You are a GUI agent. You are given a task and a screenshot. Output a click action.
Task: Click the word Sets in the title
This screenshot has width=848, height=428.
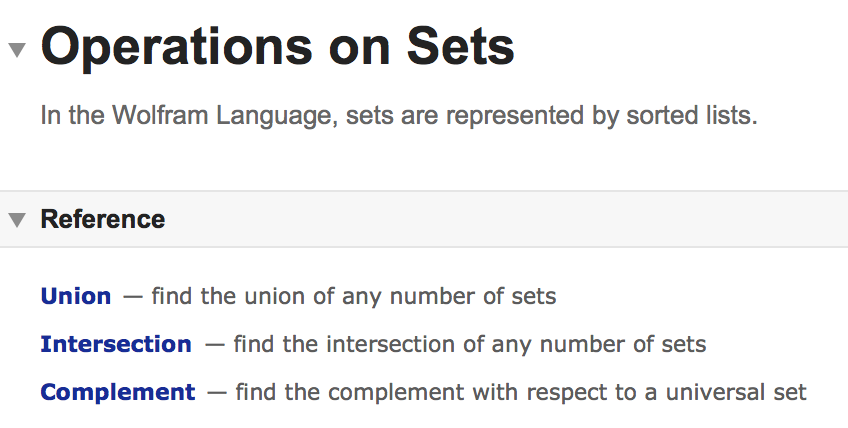pyautogui.click(x=460, y=48)
